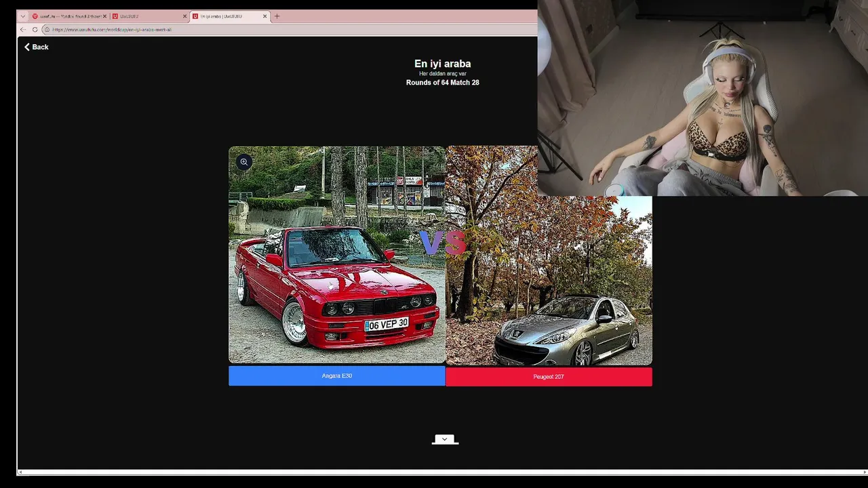Vote for Angara E30 blue button
This screenshot has height=488, width=868.
[336, 376]
